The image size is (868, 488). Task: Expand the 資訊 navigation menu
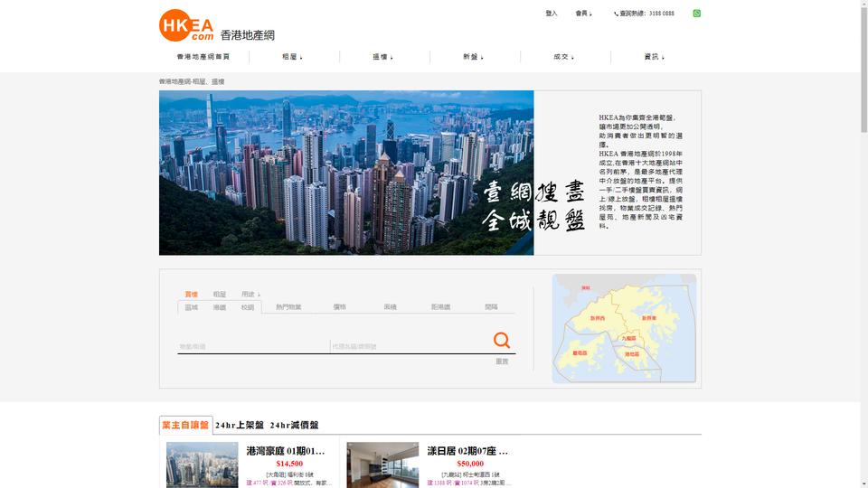655,56
